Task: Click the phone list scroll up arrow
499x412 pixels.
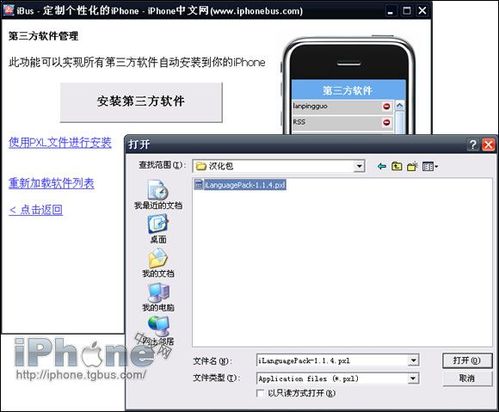Action: click(400, 106)
